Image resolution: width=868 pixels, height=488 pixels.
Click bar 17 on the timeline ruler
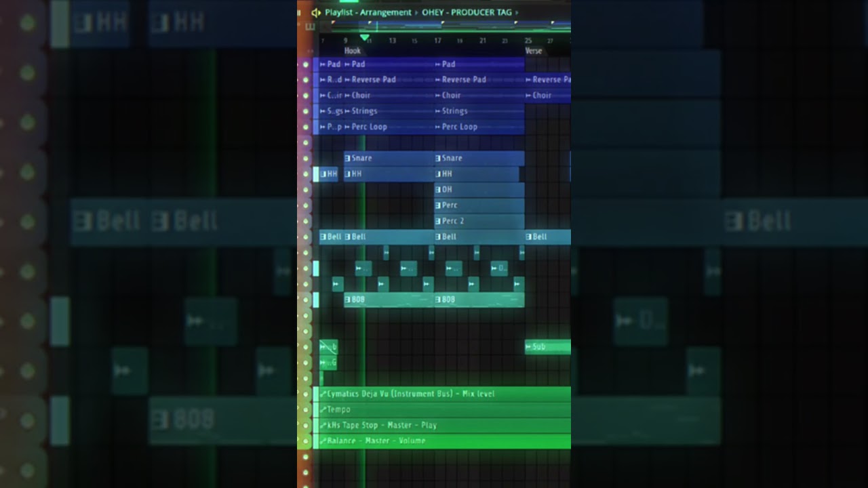click(437, 41)
